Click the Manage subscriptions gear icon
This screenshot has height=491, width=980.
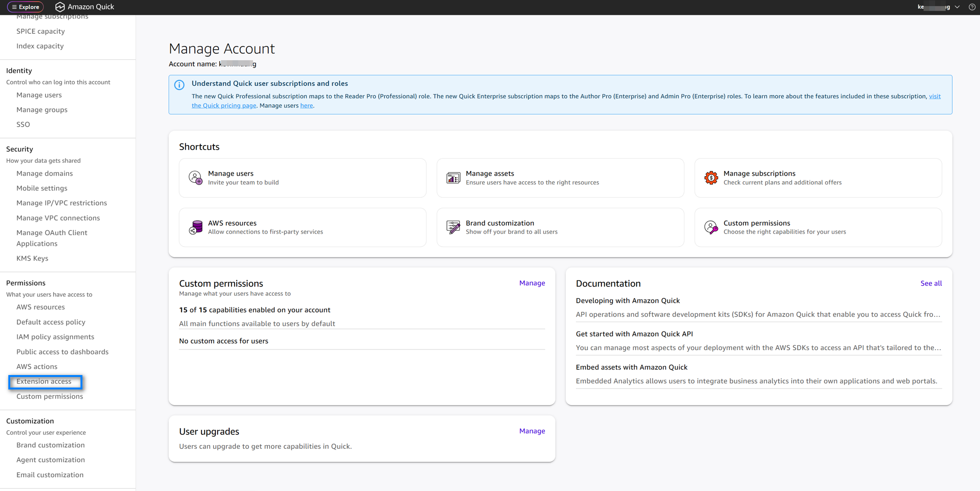click(x=711, y=178)
